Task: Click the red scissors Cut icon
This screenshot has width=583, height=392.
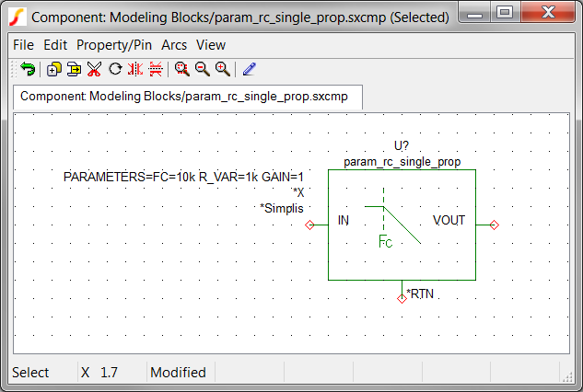Action: [x=94, y=69]
